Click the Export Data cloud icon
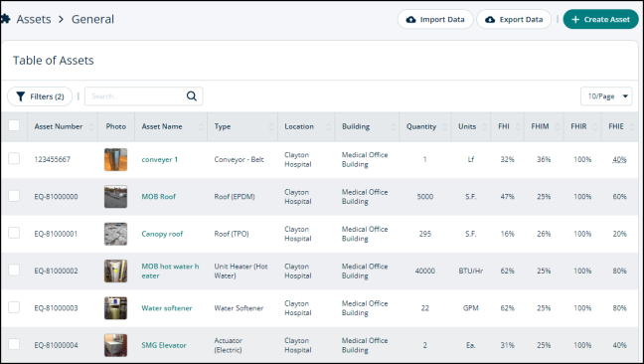Viewport: 644px width, 364px height. click(x=490, y=19)
